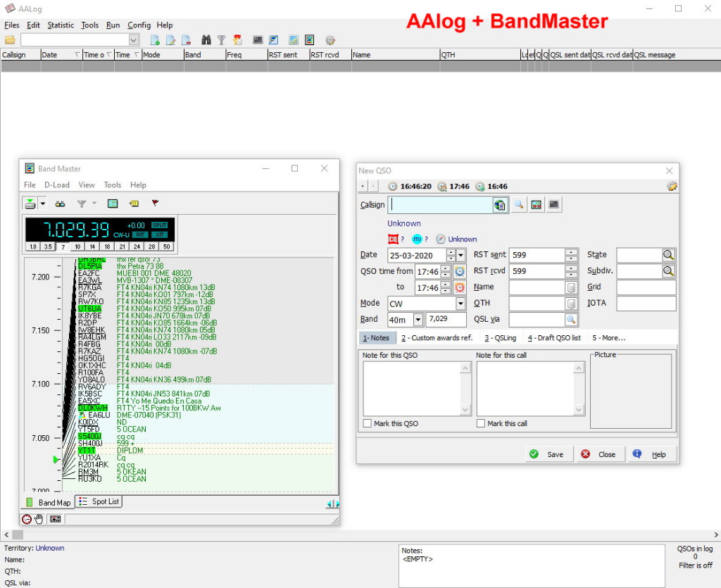Screen dimensions: 721x588
Task: Select the 14 MHz band button
Action: (92, 247)
